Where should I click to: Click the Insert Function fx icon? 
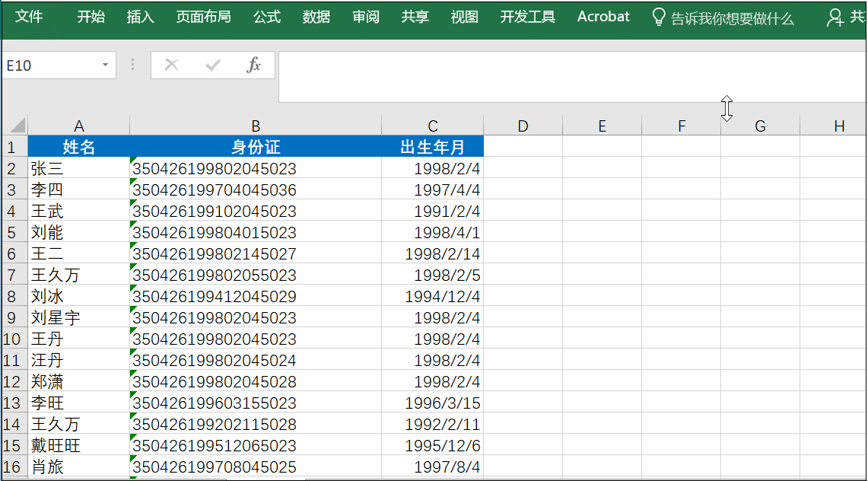click(254, 65)
